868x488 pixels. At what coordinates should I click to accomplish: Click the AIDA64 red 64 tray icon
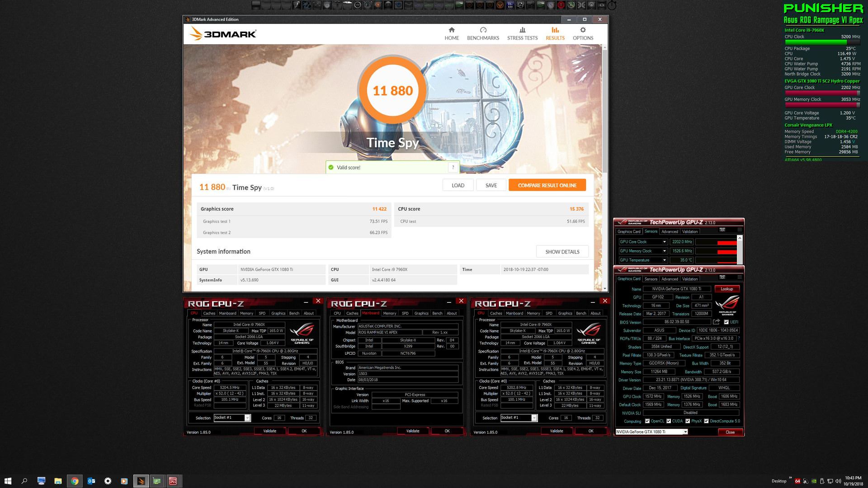(x=797, y=481)
